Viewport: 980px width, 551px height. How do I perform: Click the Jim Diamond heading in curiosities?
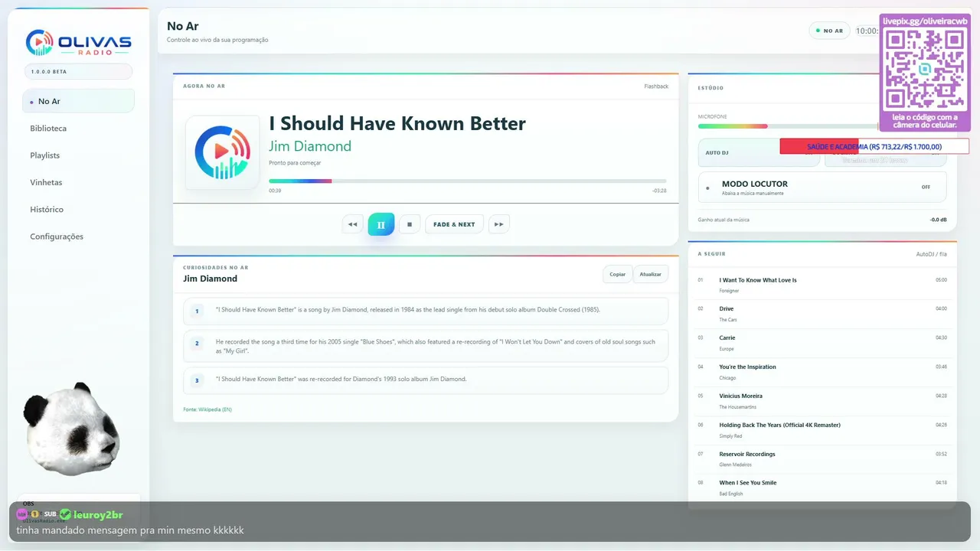pos(210,279)
